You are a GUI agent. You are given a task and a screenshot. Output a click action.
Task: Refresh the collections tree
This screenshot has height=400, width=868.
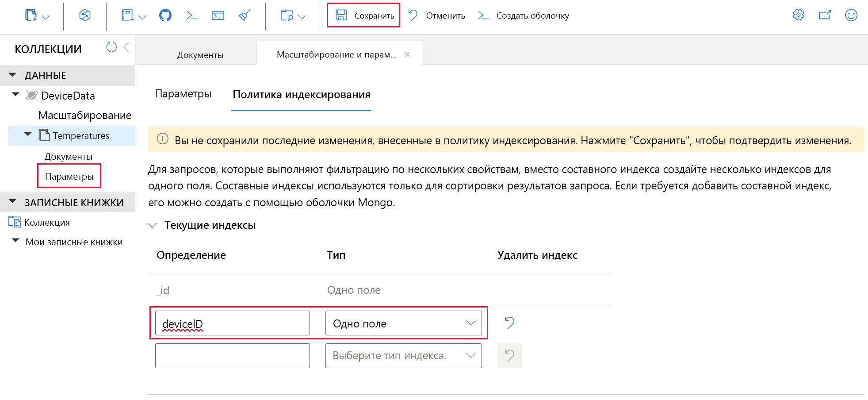click(x=111, y=47)
